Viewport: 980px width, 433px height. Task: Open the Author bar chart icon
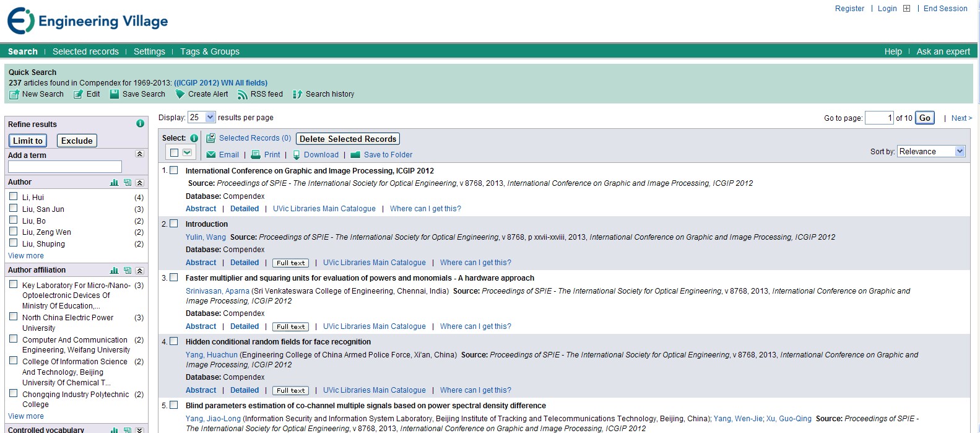[x=114, y=182]
